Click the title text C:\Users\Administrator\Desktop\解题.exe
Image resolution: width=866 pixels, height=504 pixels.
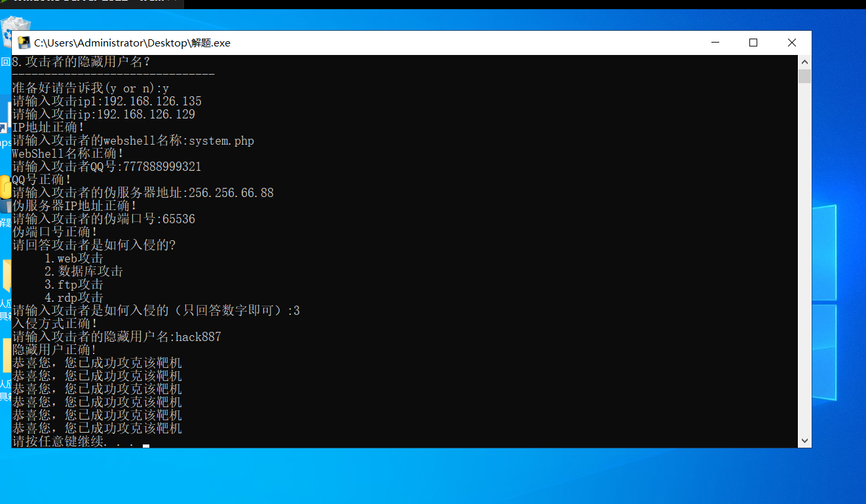tap(132, 43)
